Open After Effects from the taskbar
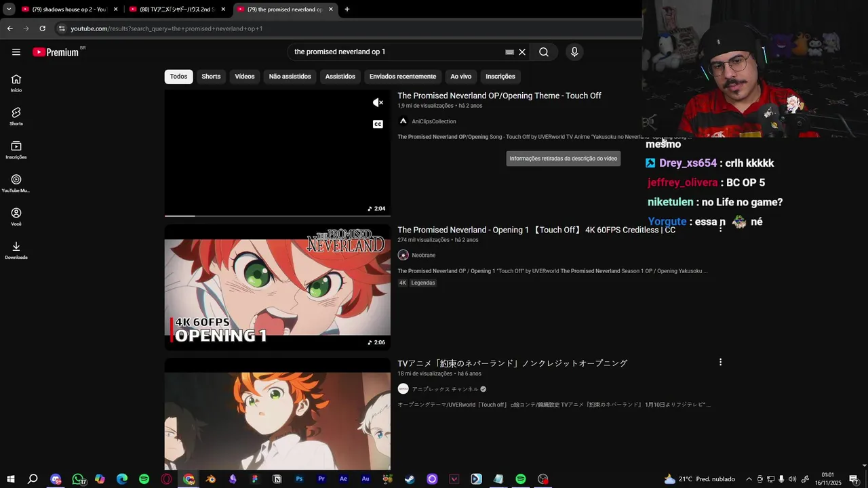Viewport: 868px width, 488px height. click(343, 479)
